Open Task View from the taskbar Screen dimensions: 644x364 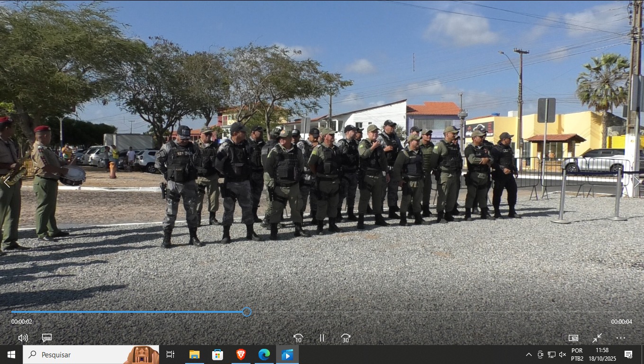coord(170,355)
